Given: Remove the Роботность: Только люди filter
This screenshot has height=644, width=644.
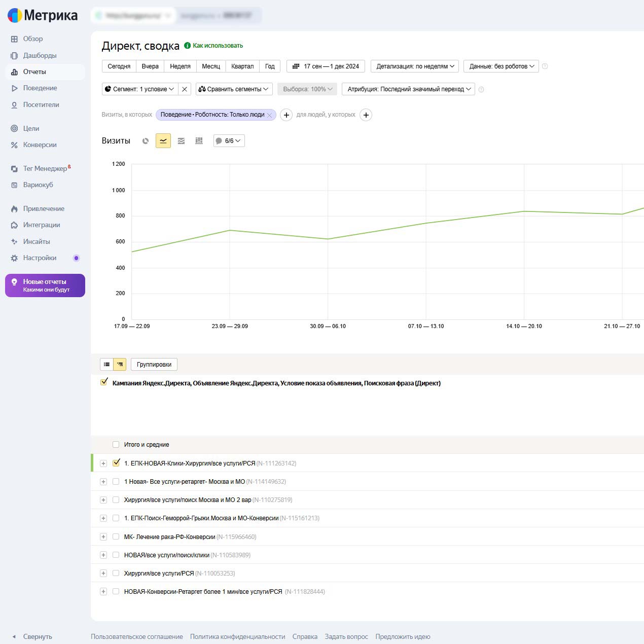Looking at the screenshot, I should [270, 115].
